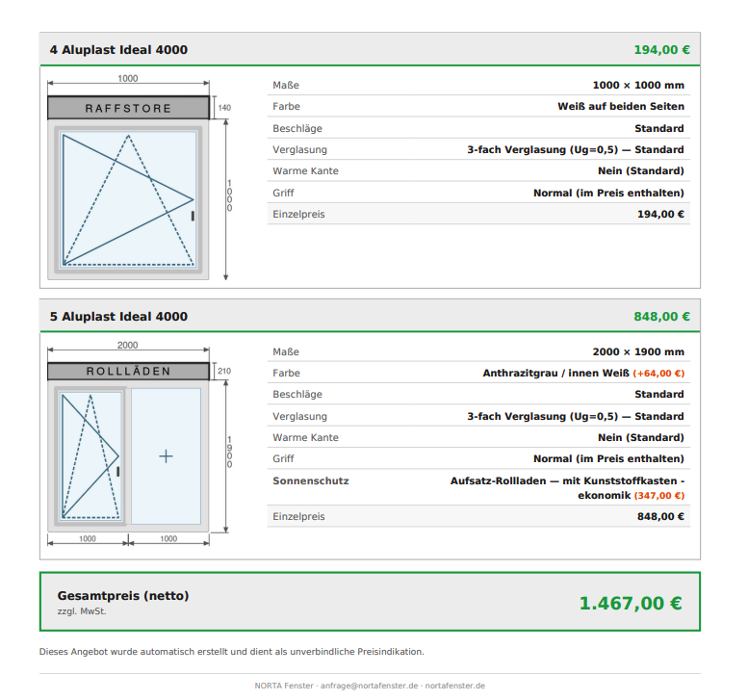The image size is (748, 700).
Task: Open the anfrage@nortafenster.de email link
Action: point(369,686)
